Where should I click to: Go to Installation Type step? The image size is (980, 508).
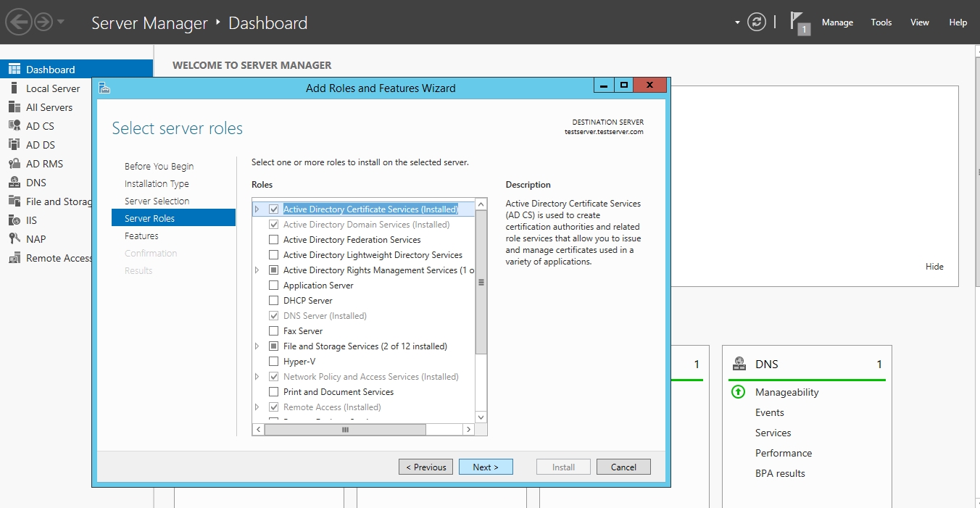tap(157, 183)
